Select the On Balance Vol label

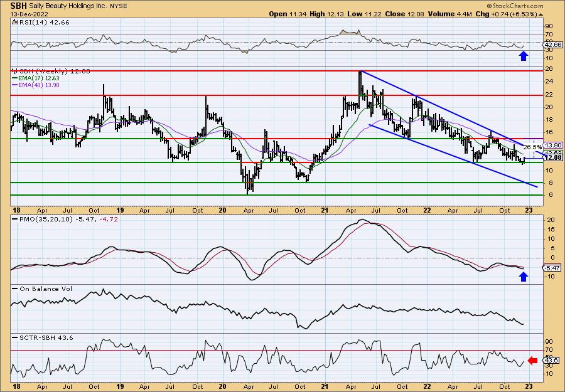tap(42, 289)
